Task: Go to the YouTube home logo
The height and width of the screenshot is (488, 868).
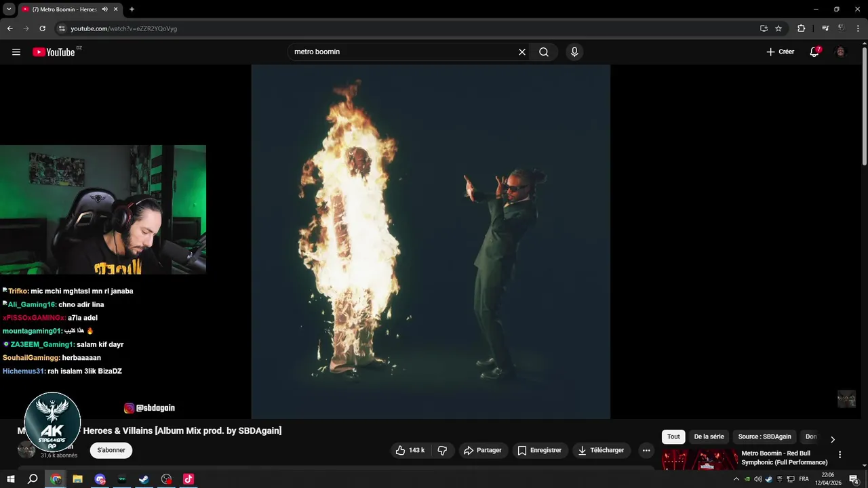Action: point(54,52)
